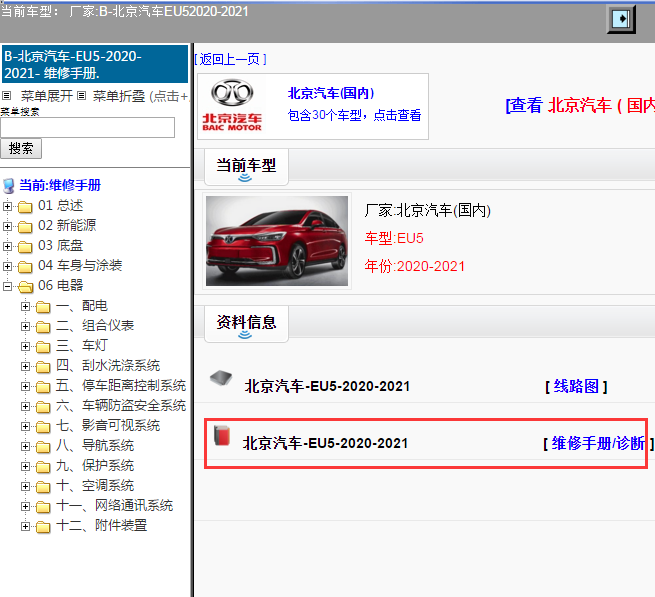Select the 资料信息 tab
This screenshot has width=655, height=597.
[x=246, y=323]
